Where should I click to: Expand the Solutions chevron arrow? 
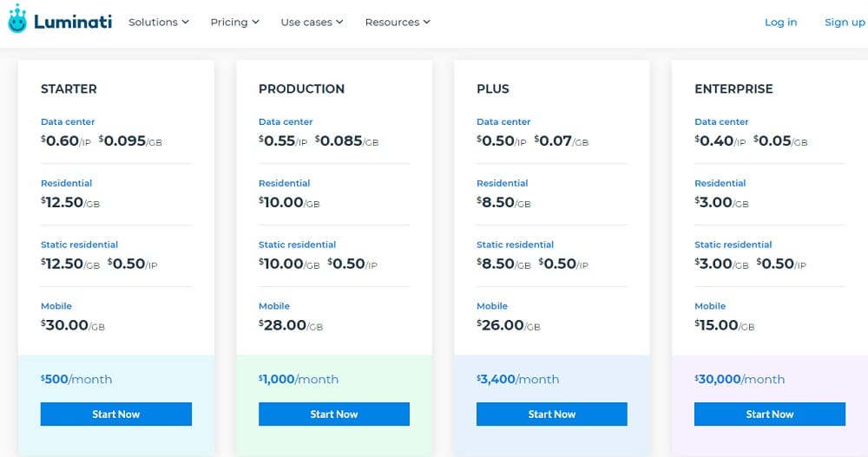point(186,23)
